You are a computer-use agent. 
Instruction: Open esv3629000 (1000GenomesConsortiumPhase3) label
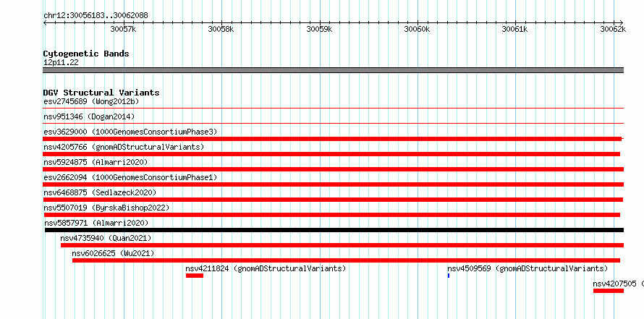(x=130, y=132)
